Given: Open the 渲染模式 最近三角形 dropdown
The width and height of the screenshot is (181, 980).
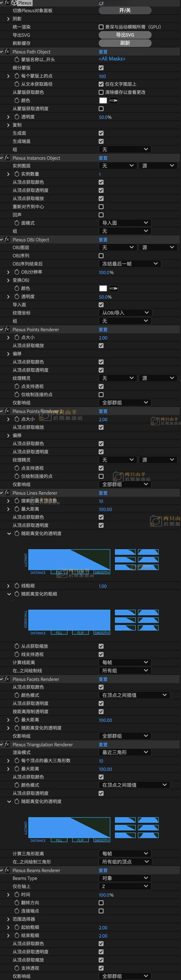Looking at the screenshot, I should click(x=125, y=752).
